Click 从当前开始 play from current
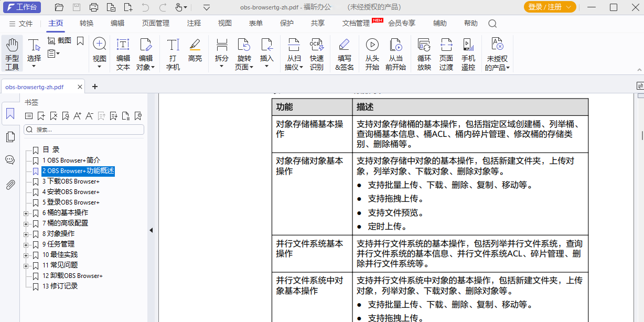The width and height of the screenshot is (644, 322). point(396,54)
